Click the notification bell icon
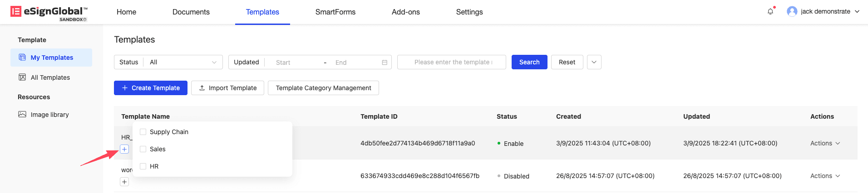The image size is (868, 193). point(770,12)
